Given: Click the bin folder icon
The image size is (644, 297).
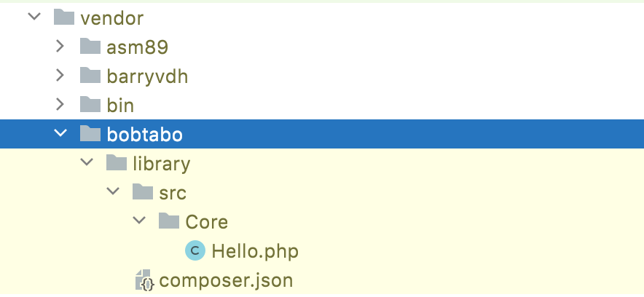Looking at the screenshot, I should [90, 105].
